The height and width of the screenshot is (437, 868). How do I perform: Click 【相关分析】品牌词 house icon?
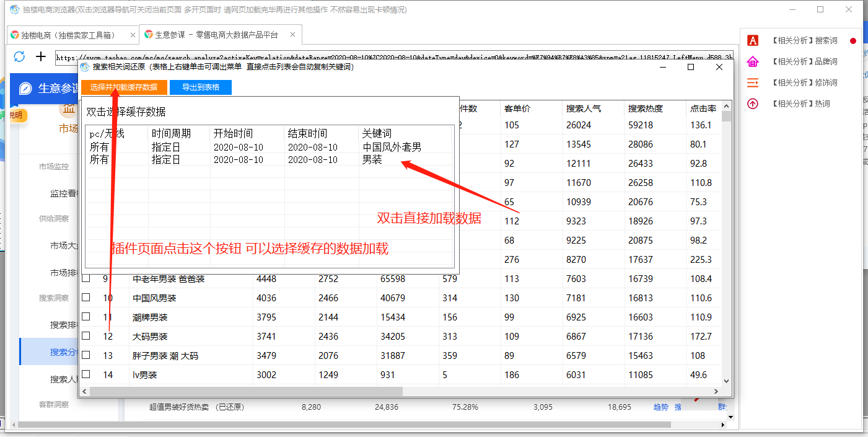[753, 61]
